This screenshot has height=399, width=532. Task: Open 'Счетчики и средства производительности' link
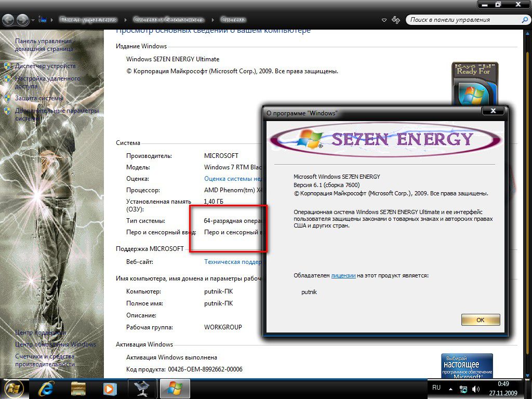coord(45,360)
